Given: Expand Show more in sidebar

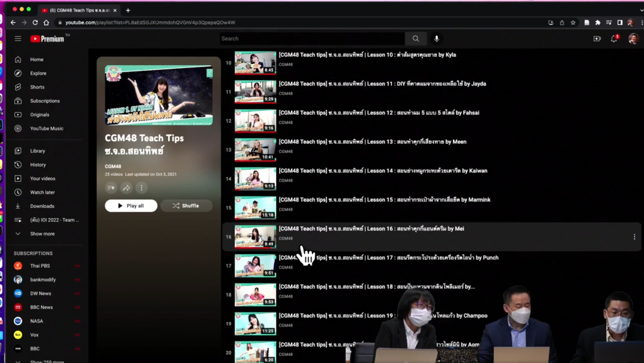Looking at the screenshot, I should [x=45, y=234].
